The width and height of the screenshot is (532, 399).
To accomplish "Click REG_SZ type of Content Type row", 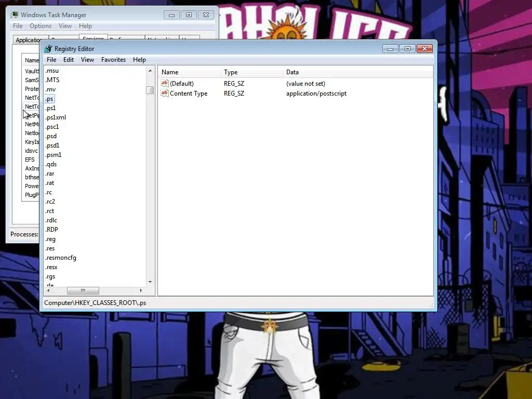I will coord(234,94).
